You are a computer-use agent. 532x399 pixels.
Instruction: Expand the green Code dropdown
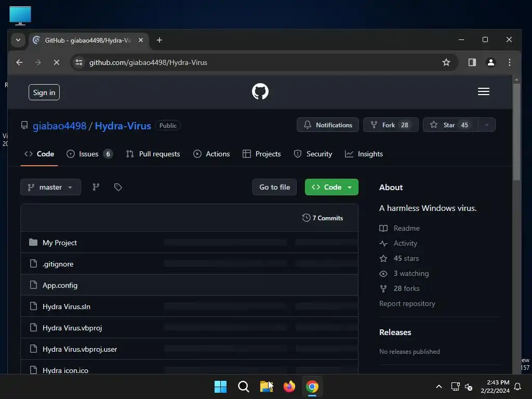[331, 187]
